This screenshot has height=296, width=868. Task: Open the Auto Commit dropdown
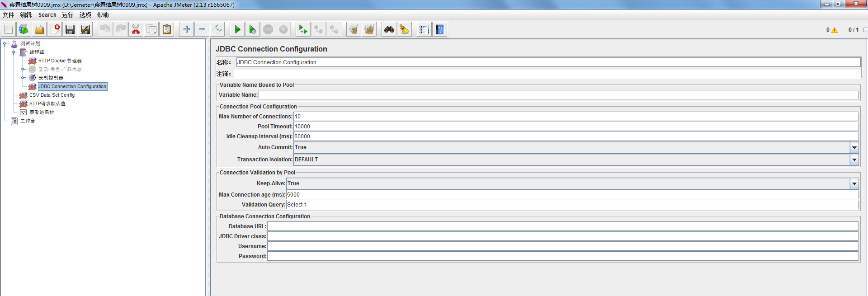coord(854,147)
